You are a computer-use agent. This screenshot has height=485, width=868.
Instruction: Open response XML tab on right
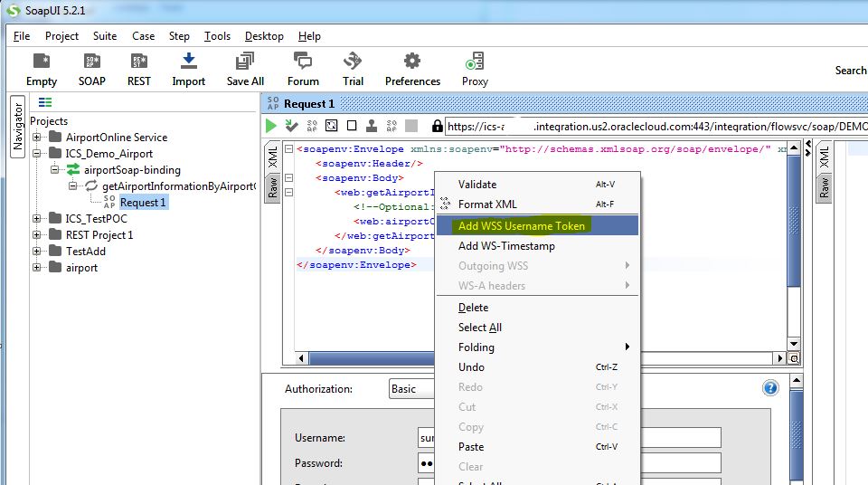coord(825,157)
